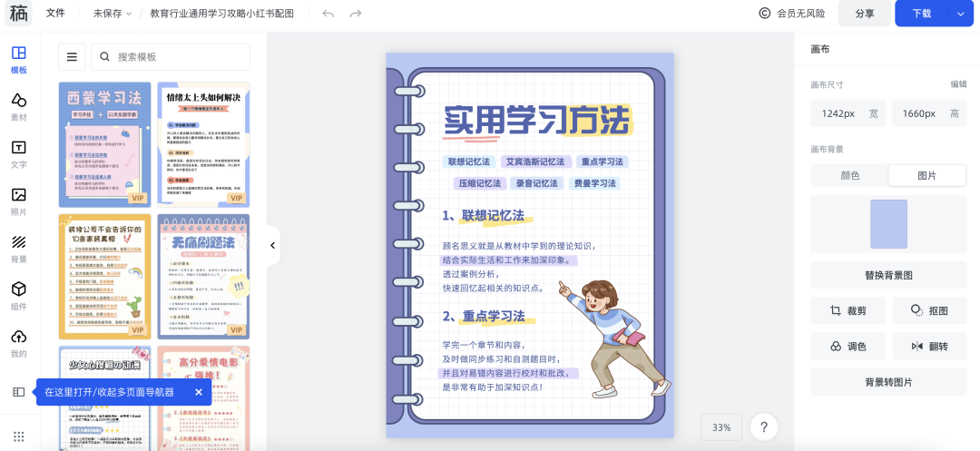Open the help question mark button

click(x=764, y=427)
